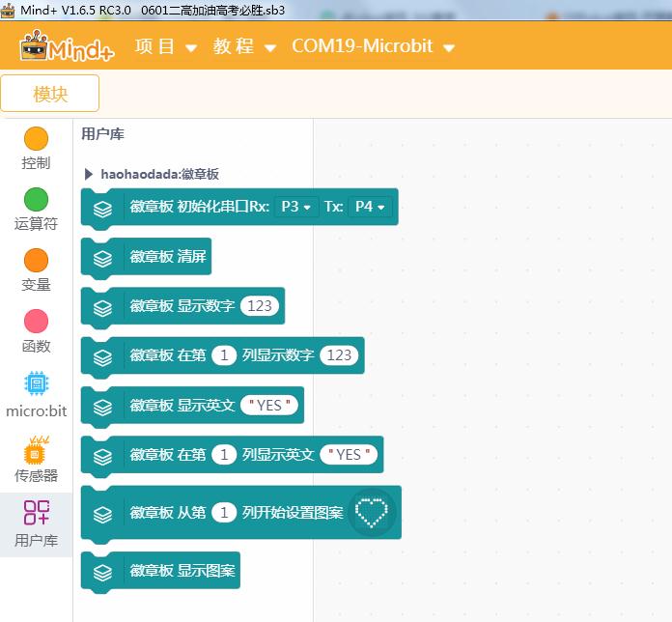Image resolution: width=672 pixels, height=622 pixels.
Task: Click layers icon on 从第列开始设置图案 block
Action: tap(103, 515)
